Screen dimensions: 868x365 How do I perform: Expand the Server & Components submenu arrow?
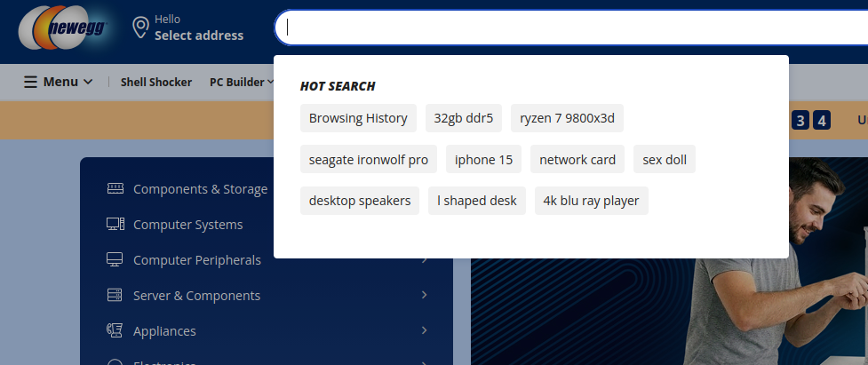click(x=424, y=295)
